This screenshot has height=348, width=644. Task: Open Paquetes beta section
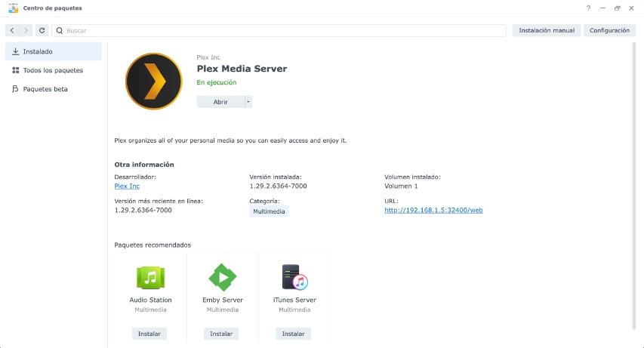coord(54,89)
